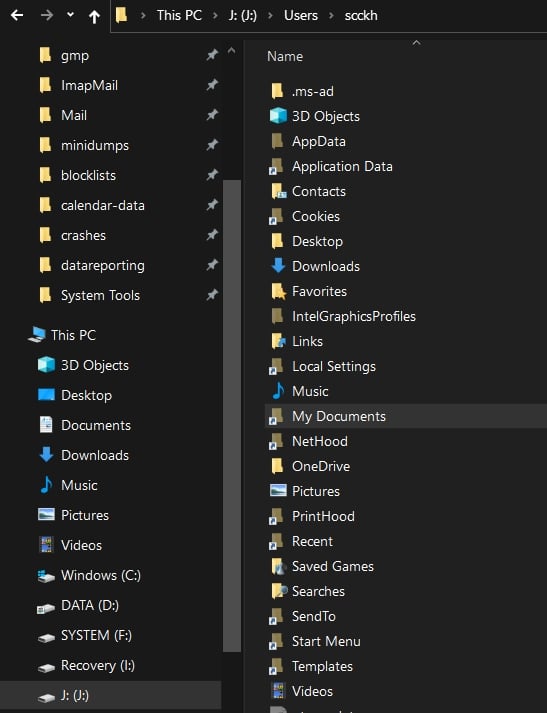The height and width of the screenshot is (713, 547).
Task: Click Application Data shortcut icon
Action: tap(276, 166)
